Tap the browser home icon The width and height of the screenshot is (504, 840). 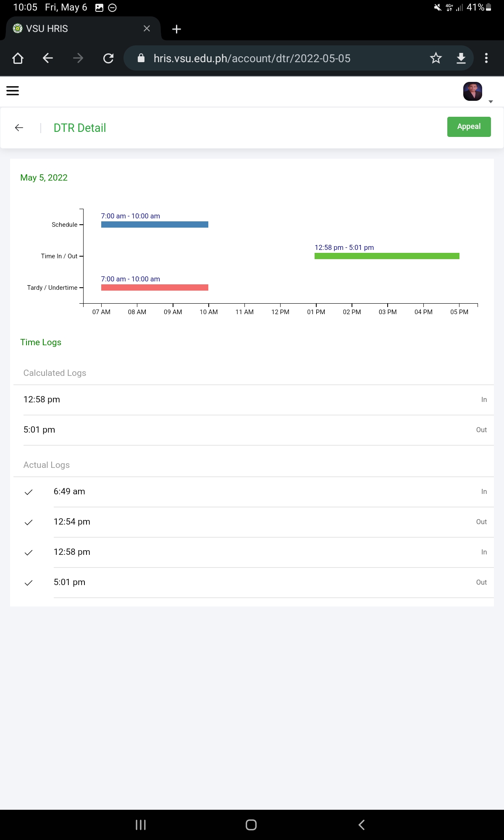tap(18, 58)
